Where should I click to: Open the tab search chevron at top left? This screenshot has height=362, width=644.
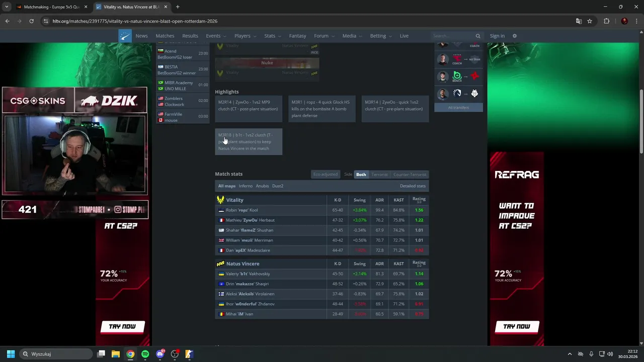point(7,7)
